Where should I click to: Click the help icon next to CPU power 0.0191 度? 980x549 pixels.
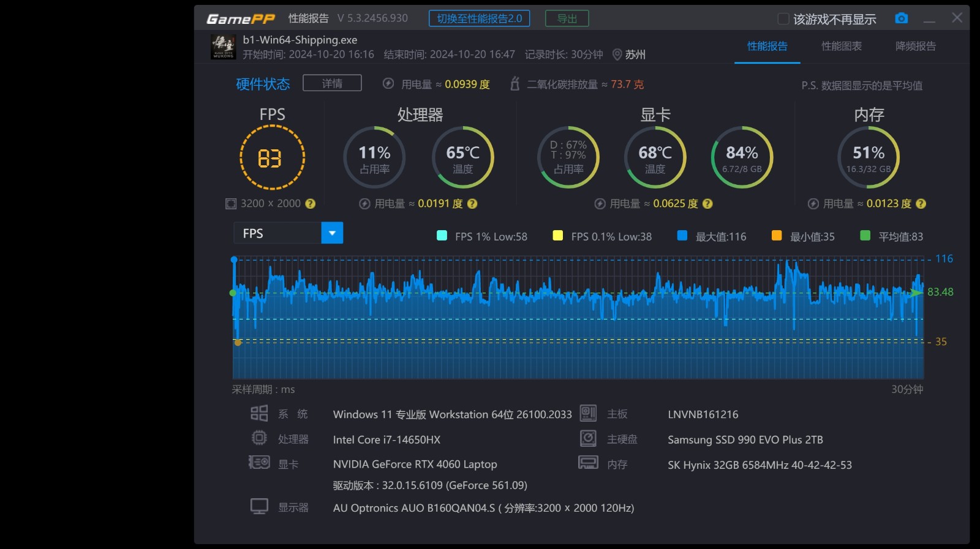click(472, 204)
